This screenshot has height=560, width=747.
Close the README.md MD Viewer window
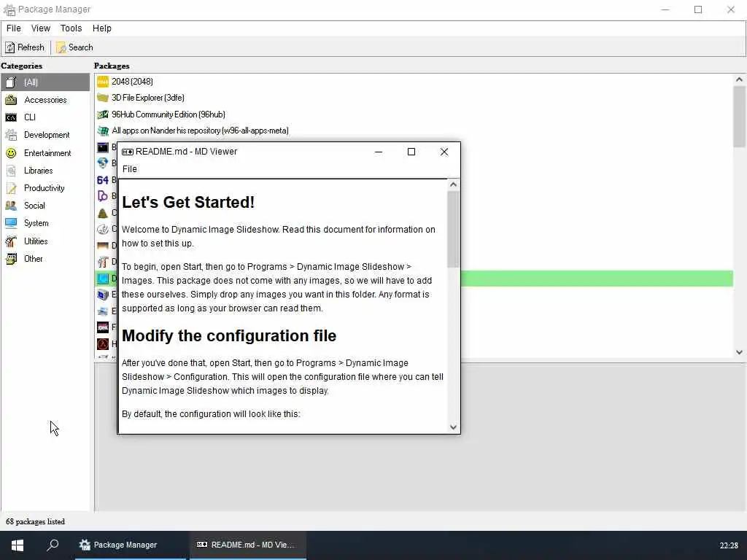(x=444, y=152)
